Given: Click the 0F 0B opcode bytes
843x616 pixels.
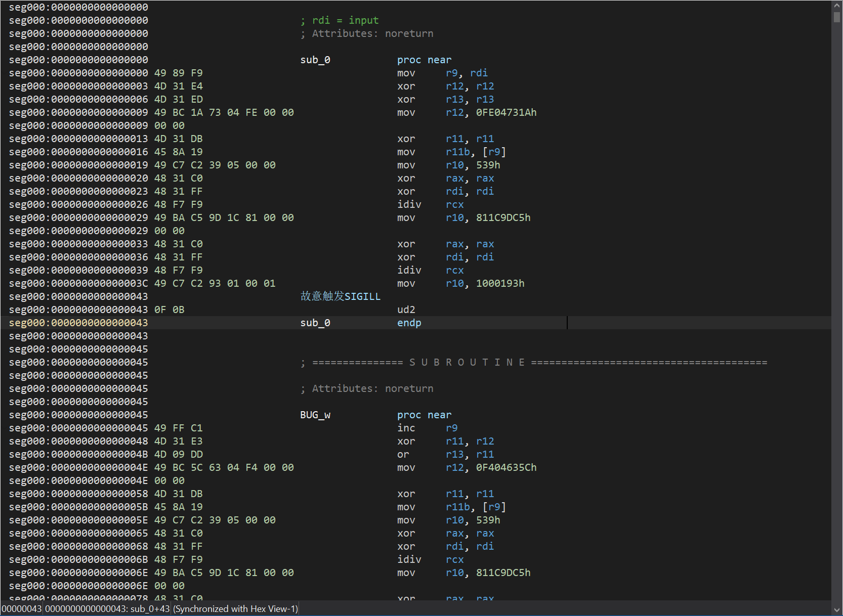Looking at the screenshot, I should (169, 310).
